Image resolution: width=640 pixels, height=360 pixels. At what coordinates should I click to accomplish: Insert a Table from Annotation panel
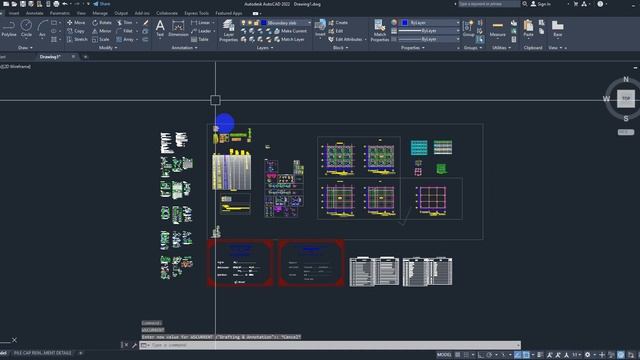(x=200, y=40)
